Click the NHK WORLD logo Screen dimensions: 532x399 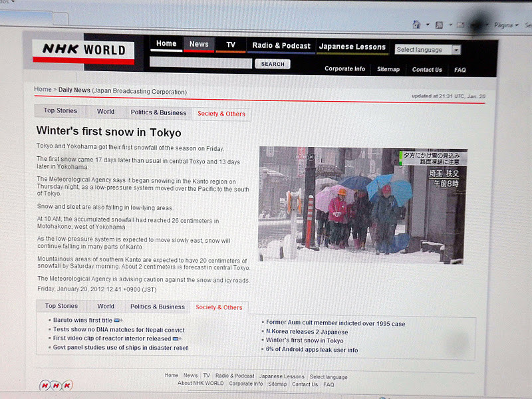84,52
